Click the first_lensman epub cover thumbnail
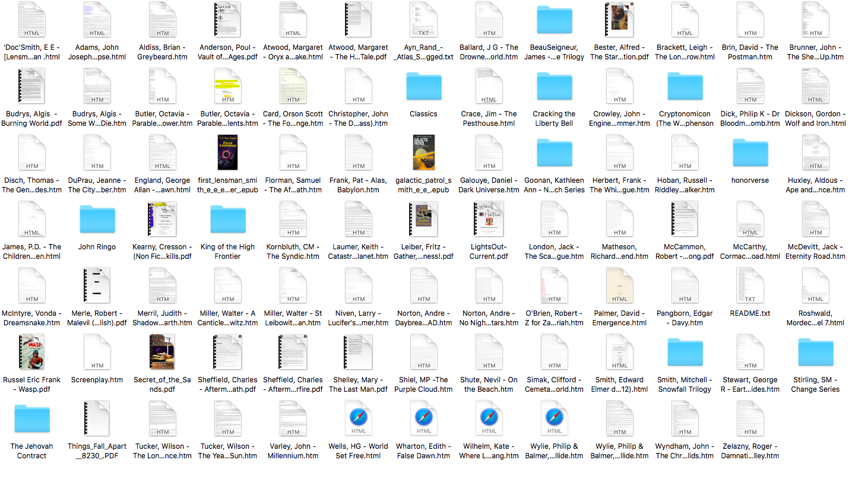This screenshot has width=852, height=504. tap(227, 153)
